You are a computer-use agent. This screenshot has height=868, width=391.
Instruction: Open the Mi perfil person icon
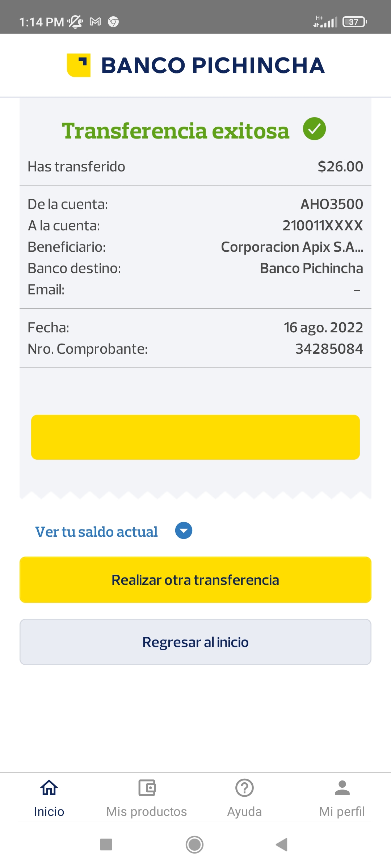coord(342,788)
